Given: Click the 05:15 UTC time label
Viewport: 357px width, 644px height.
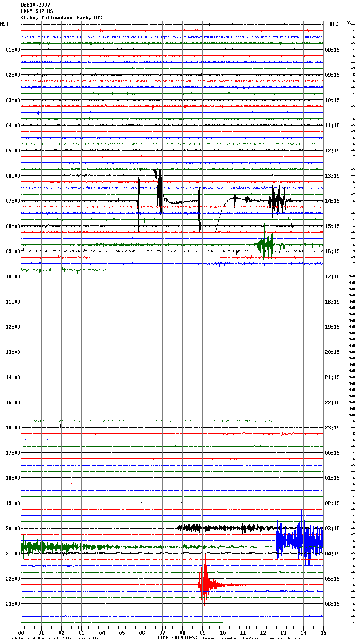Looking at the screenshot, I should (332, 579).
